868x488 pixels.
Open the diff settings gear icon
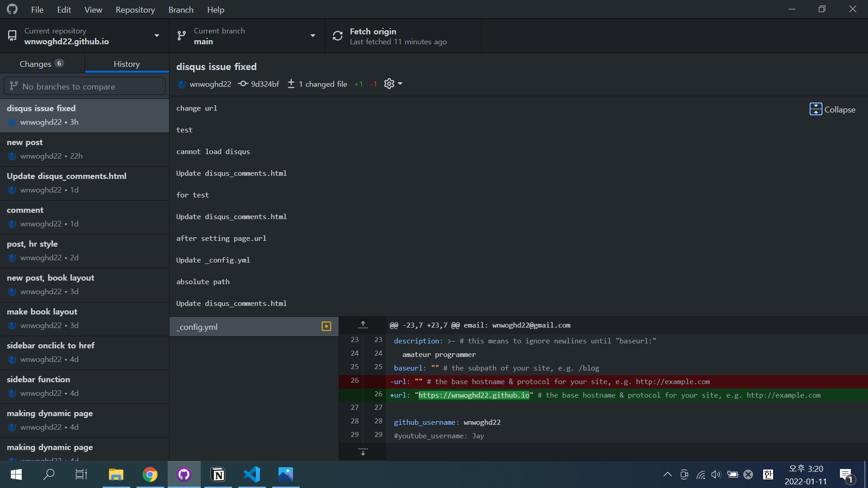click(389, 84)
